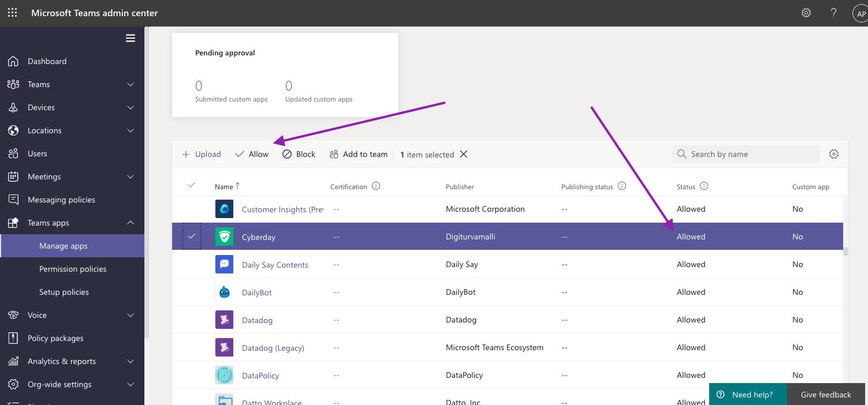
Task: Click the Customer Insights app icon
Action: (x=224, y=209)
